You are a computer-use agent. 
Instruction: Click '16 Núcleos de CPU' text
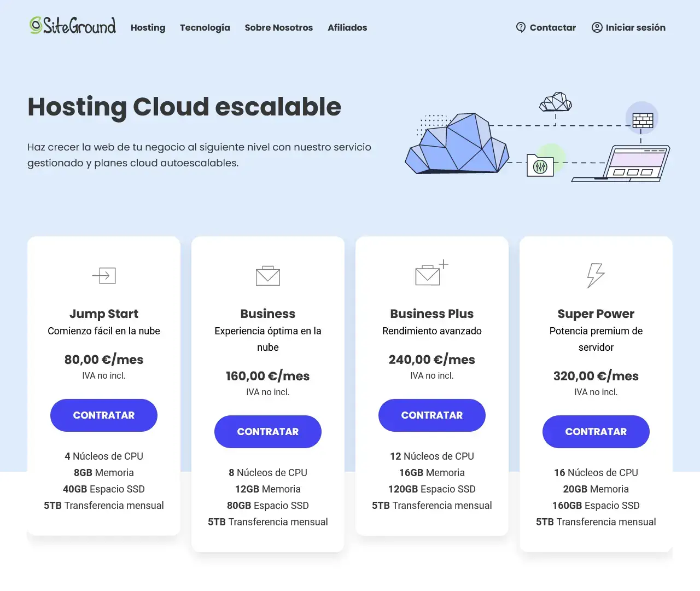596,473
